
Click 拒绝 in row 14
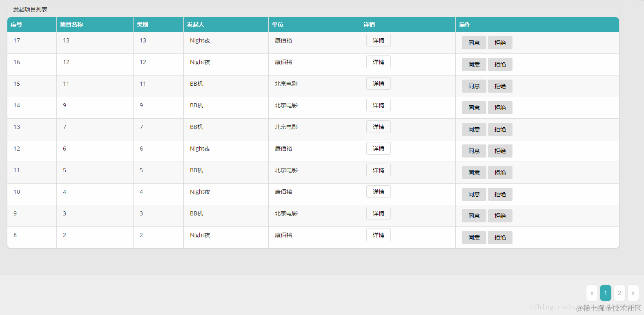[x=500, y=108]
